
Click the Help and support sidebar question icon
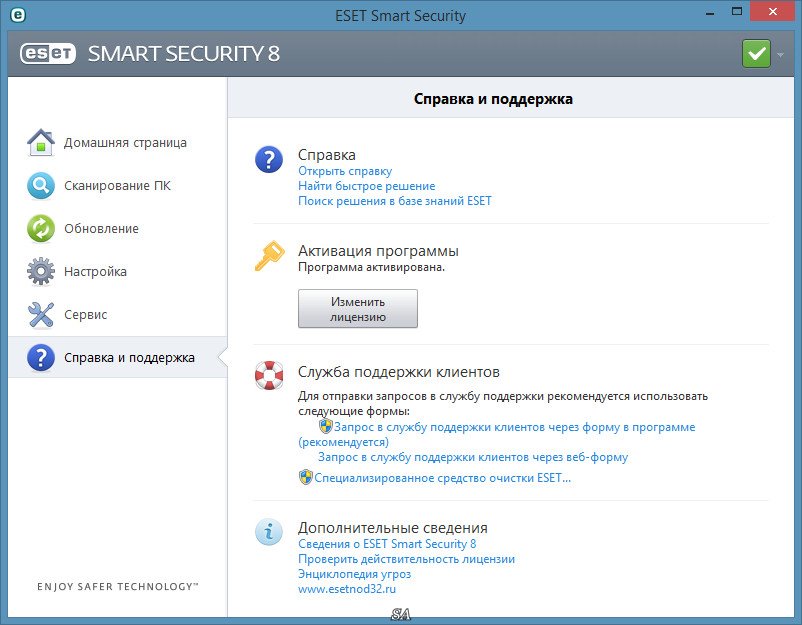pyautogui.click(x=41, y=357)
